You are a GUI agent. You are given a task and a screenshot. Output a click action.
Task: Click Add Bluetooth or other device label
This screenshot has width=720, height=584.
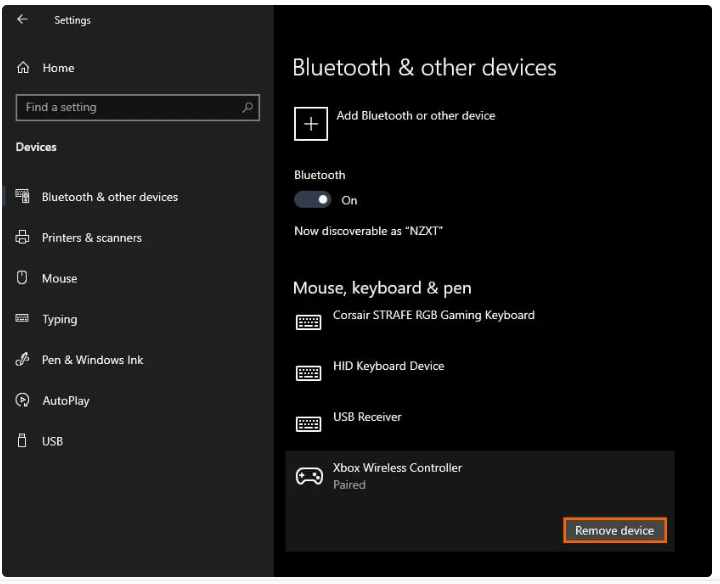point(416,116)
